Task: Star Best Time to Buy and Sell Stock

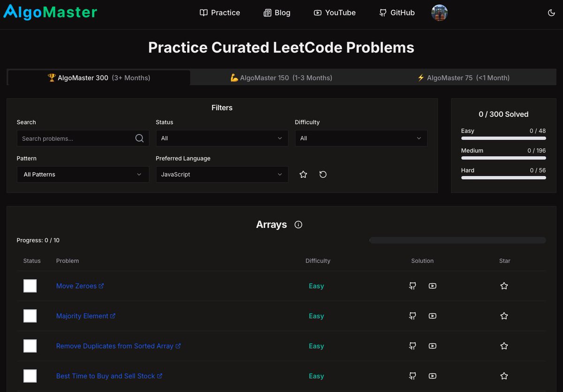Action: (504, 376)
